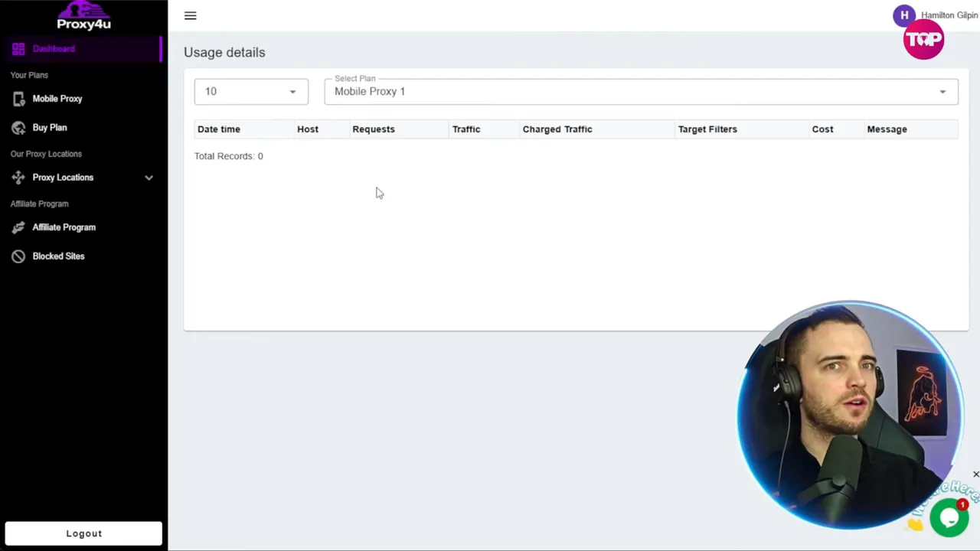Close the chat greeting popup
980x551 pixels.
coord(975,474)
